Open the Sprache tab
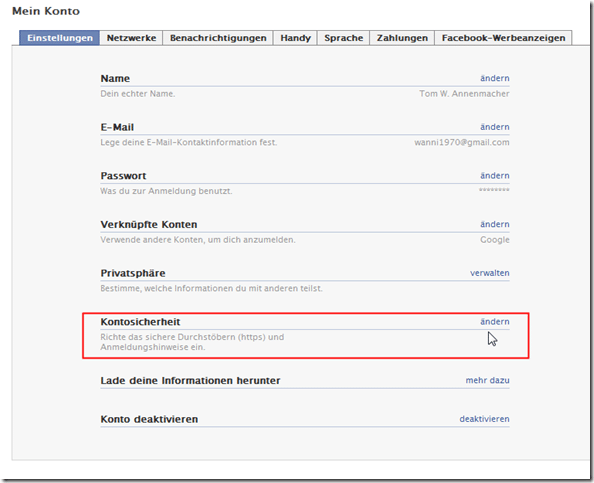Image resolution: width=594 pixels, height=483 pixels. [x=344, y=38]
